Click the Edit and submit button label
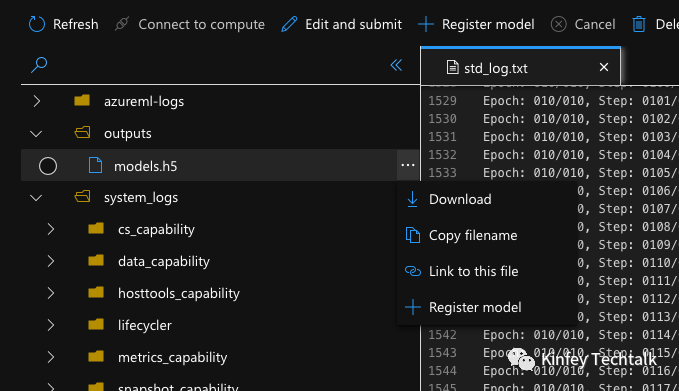 (x=353, y=24)
